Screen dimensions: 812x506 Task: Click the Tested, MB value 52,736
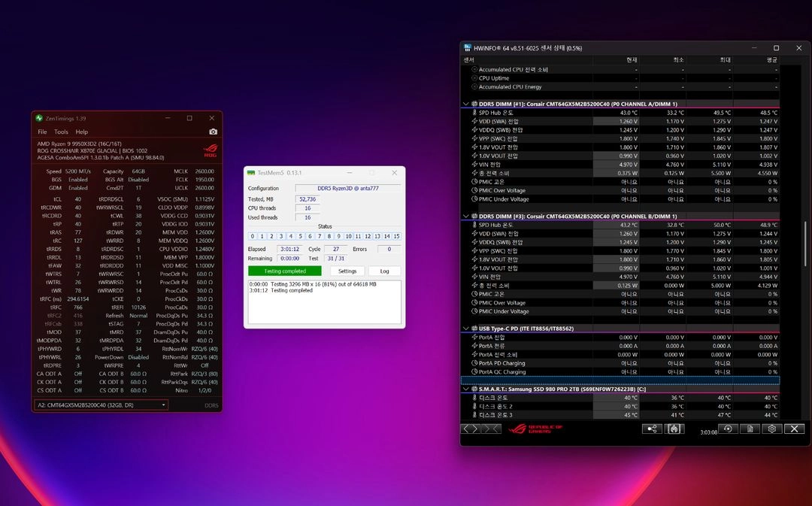307,199
